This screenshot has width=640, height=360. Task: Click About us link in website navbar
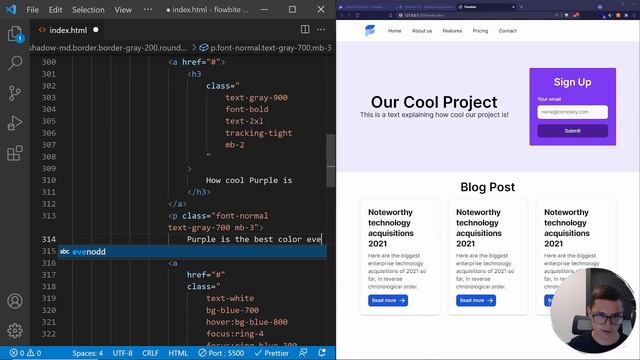422,31
